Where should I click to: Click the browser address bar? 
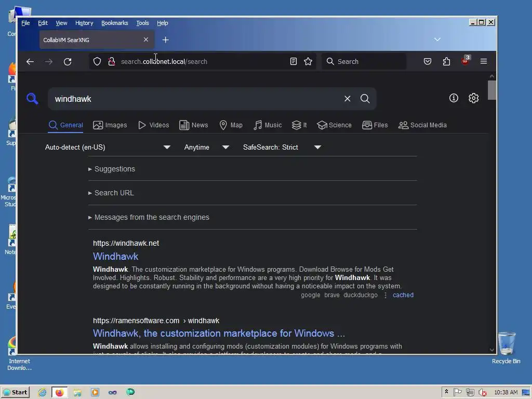pyautogui.click(x=202, y=61)
